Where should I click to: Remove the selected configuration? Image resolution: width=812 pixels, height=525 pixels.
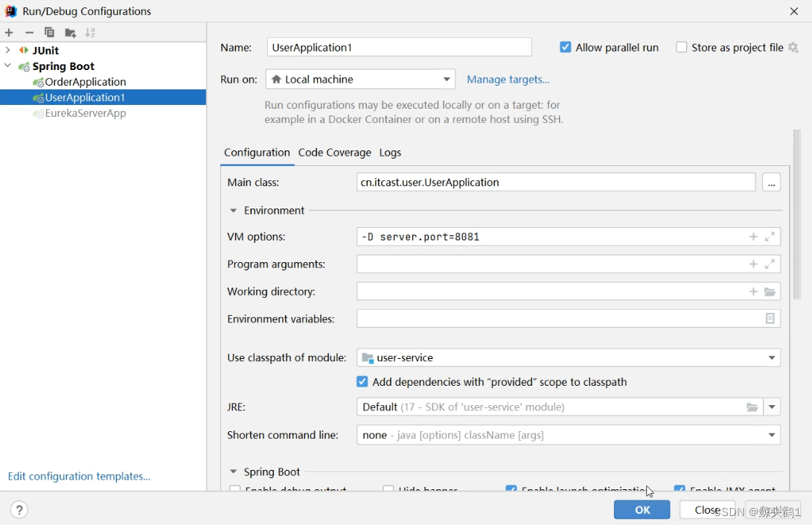pos(28,32)
